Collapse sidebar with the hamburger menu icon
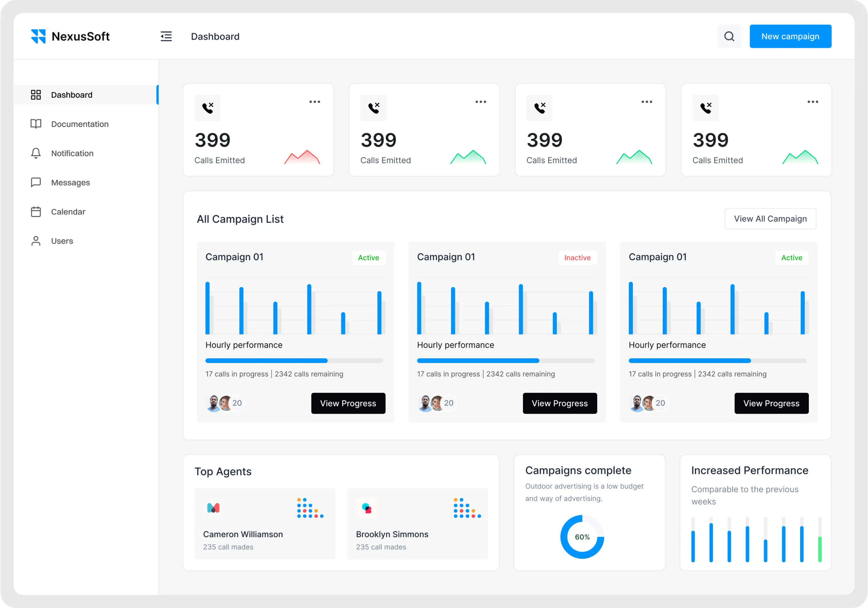The width and height of the screenshot is (868, 608). [166, 36]
